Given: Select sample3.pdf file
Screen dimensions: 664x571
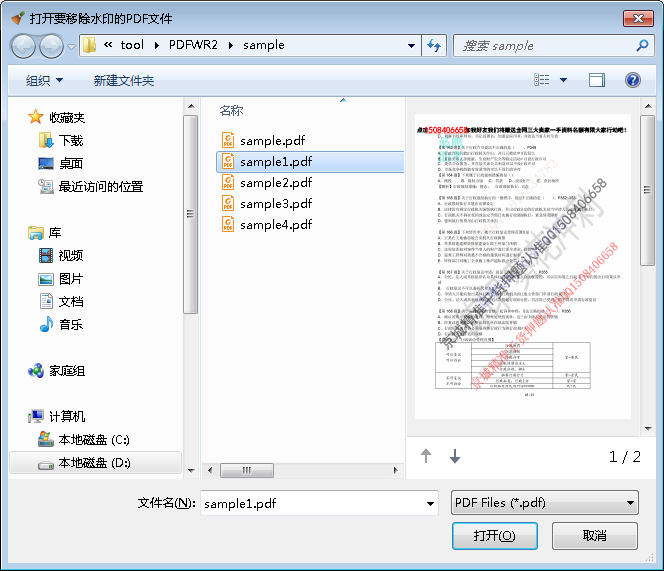Looking at the screenshot, I should point(276,203).
